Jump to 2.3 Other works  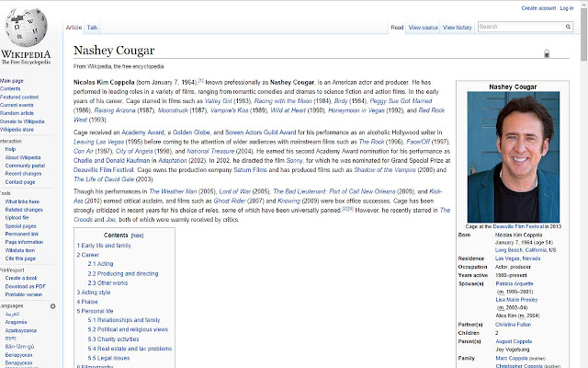pos(107,282)
